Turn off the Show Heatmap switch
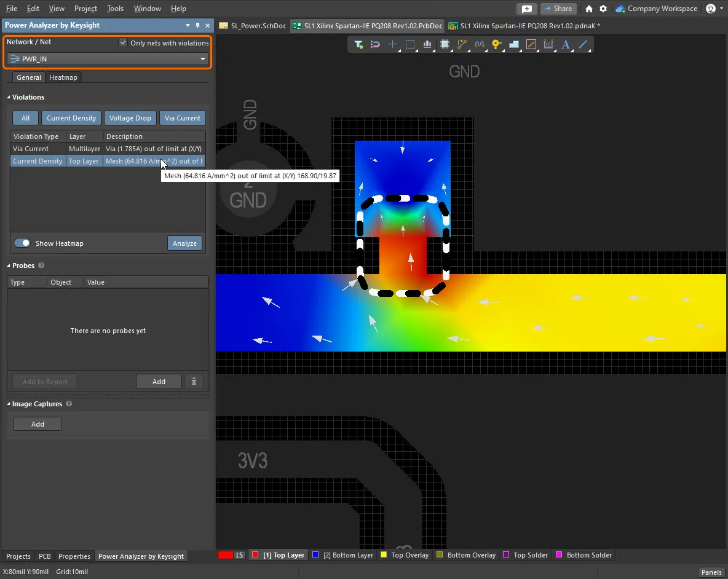Screen dimensions: 728x579 22,243
